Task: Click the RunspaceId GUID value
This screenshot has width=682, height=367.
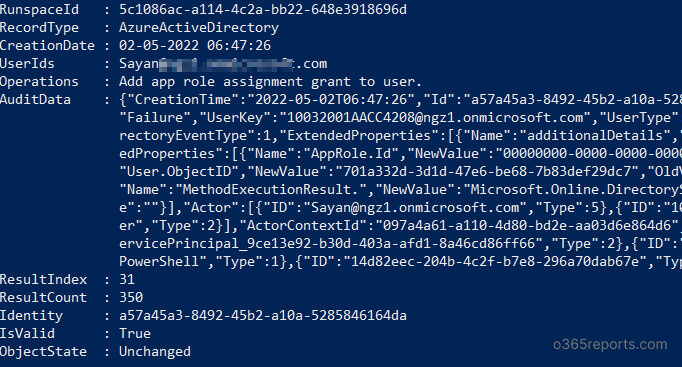Action: coord(263,9)
